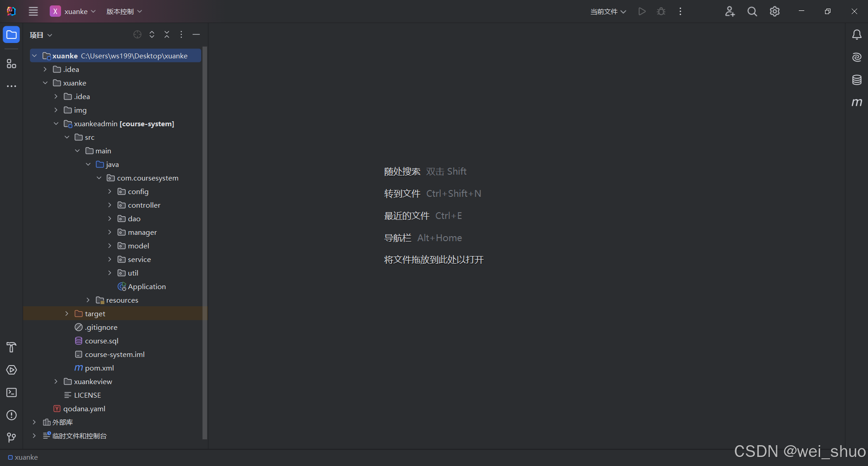
Task: Open the Build hammer tool window
Action: point(11,347)
